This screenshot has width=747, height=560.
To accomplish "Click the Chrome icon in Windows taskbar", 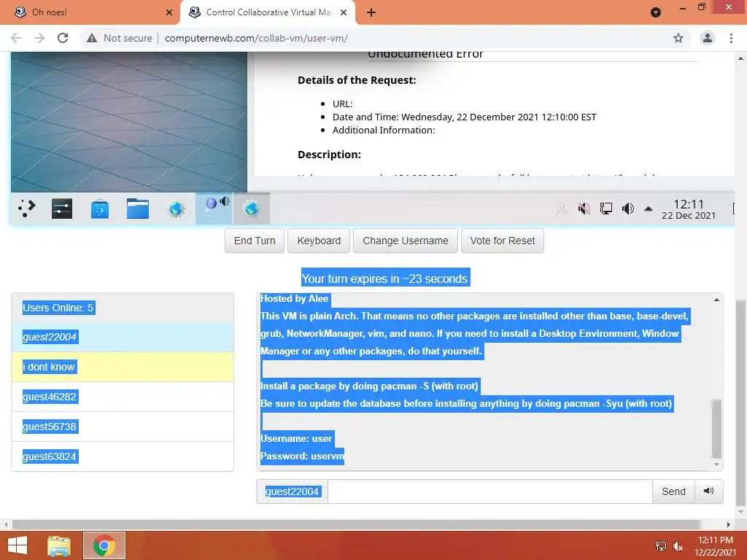I will 104,545.
